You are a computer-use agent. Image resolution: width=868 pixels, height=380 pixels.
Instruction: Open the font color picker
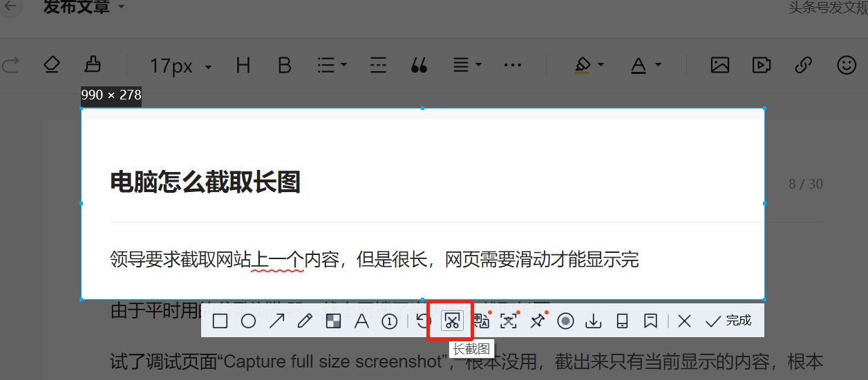[646, 66]
